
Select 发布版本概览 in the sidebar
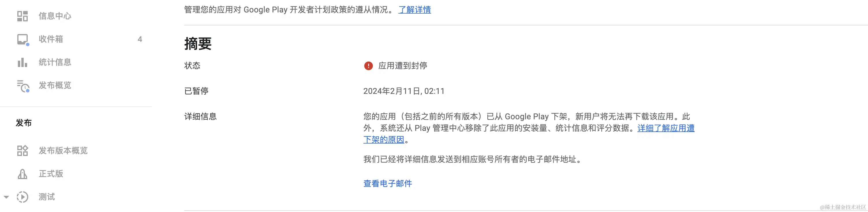[x=63, y=151]
